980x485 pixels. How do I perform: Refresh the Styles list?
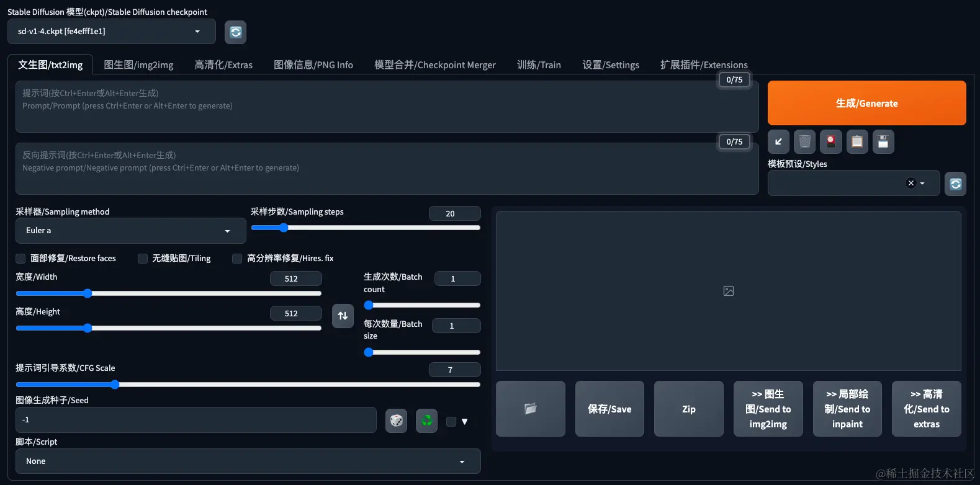pyautogui.click(x=955, y=184)
